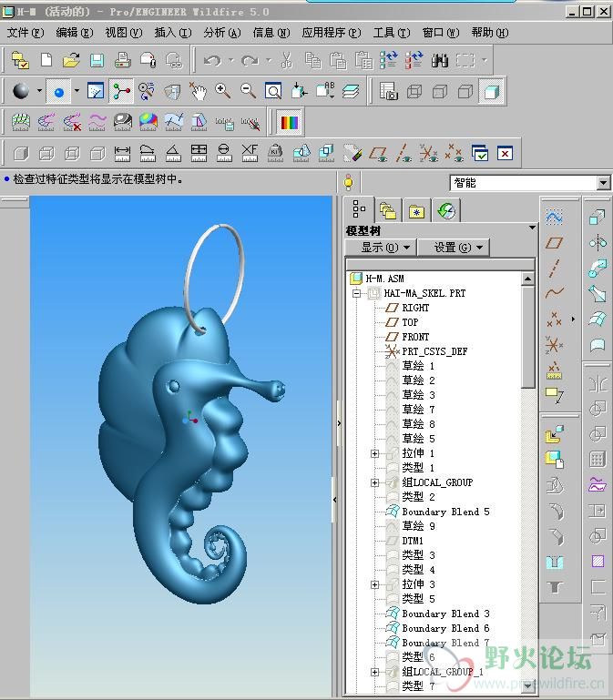The image size is (613, 700).
Task: Click the XF transform analysis icon
Action: [250, 153]
